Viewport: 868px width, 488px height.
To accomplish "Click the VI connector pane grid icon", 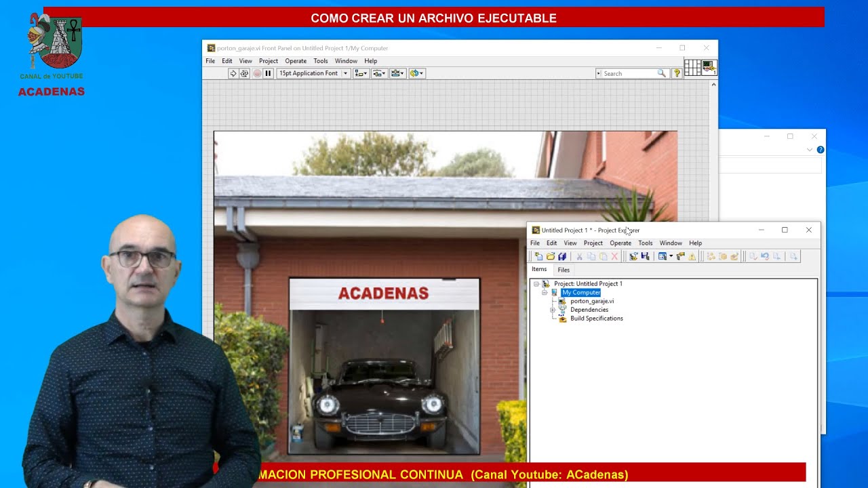I will [692, 67].
